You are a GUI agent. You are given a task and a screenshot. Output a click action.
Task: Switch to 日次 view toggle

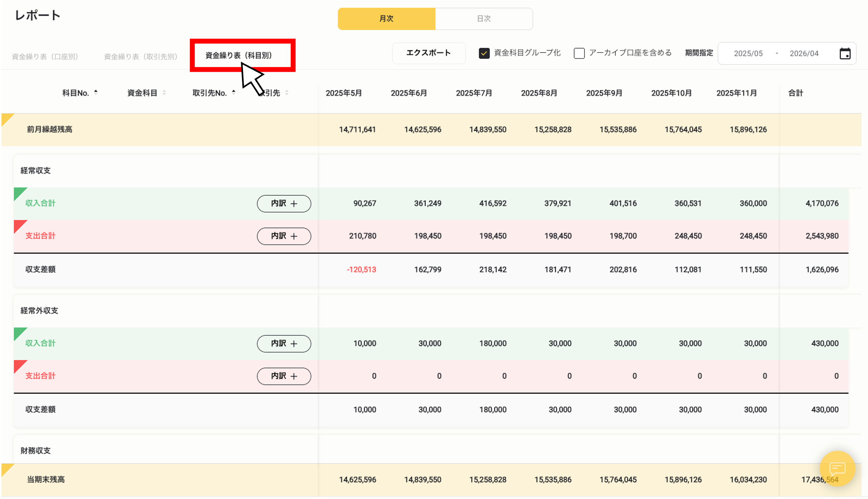pos(484,19)
